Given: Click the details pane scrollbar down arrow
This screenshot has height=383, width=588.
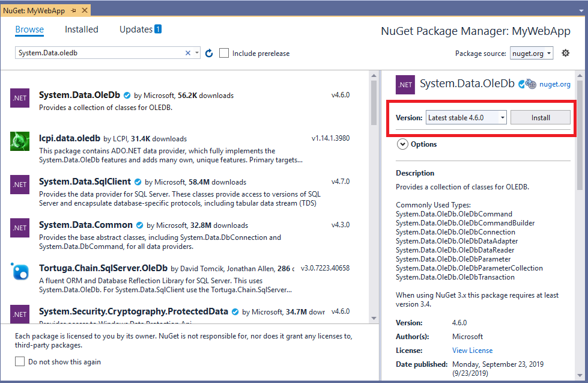Looking at the screenshot, I should pos(580,376).
